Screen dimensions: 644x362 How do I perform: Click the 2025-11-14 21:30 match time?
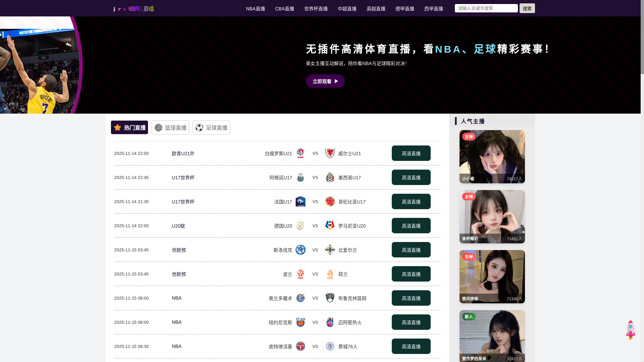131,201
